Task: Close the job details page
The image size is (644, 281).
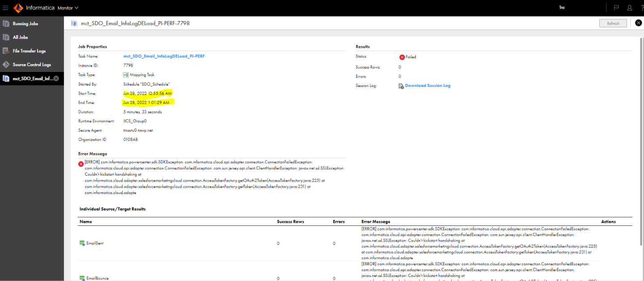Action: point(639,23)
